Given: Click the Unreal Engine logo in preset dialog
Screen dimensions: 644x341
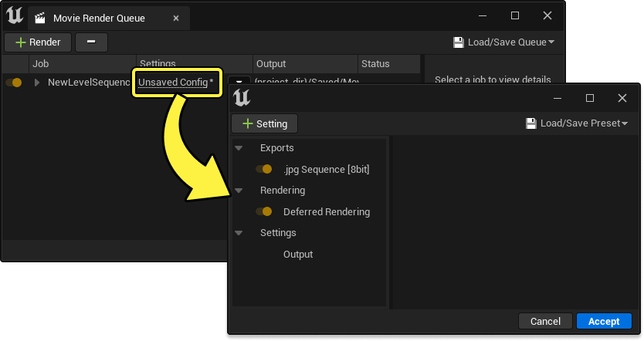Looking at the screenshot, I should [242, 97].
